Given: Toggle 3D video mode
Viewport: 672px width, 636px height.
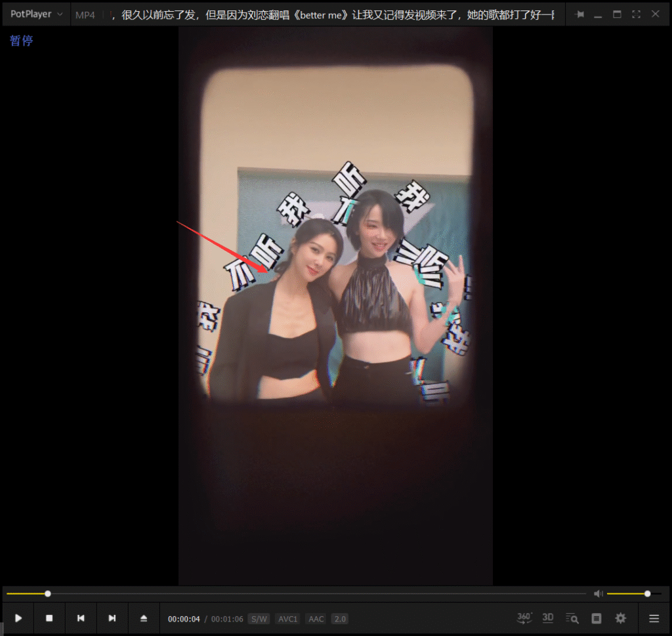Looking at the screenshot, I should (548, 618).
